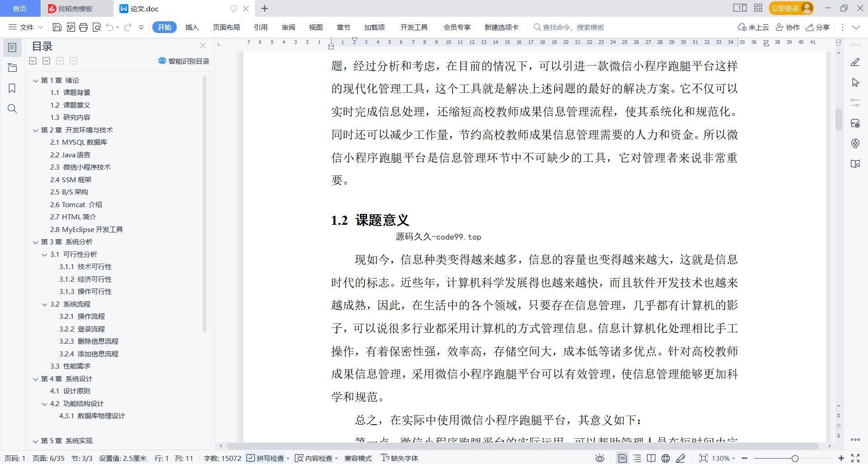Collapse 4.2 功能结构设计 node
This screenshot has height=464, width=868.
44,404
